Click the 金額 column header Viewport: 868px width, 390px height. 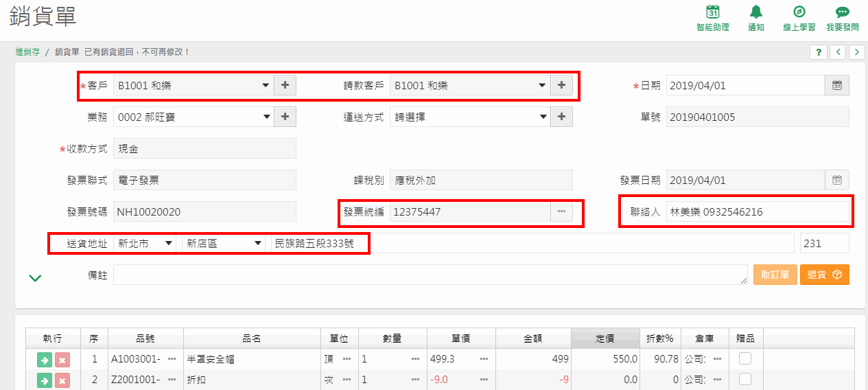pyautogui.click(x=533, y=339)
